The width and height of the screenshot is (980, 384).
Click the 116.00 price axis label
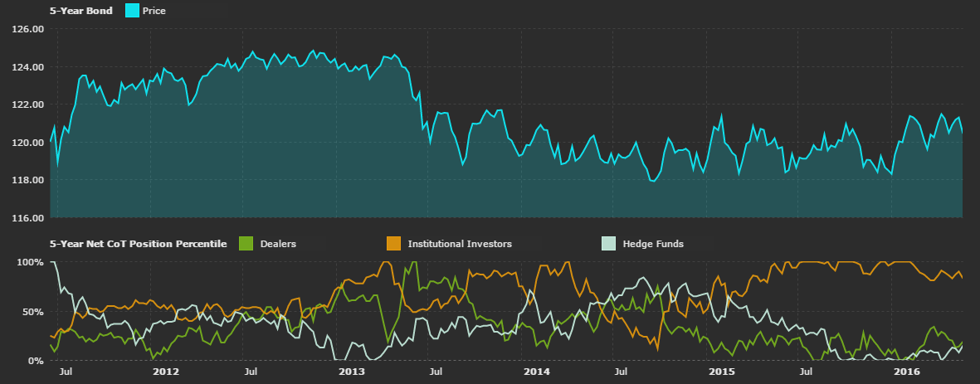point(28,218)
